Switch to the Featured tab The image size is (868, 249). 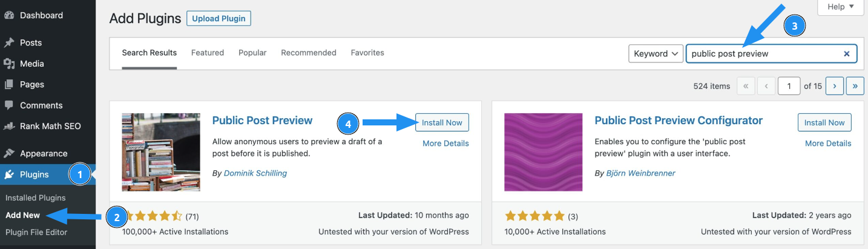208,53
